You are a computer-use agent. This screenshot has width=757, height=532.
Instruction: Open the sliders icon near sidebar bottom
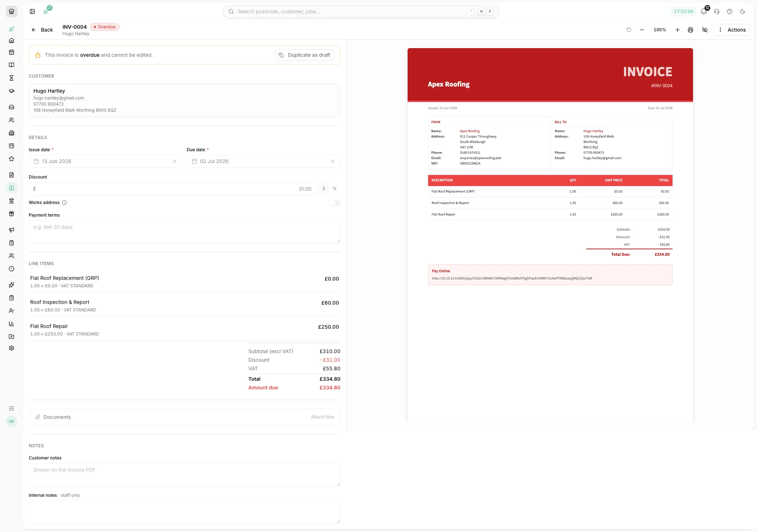(x=12, y=408)
